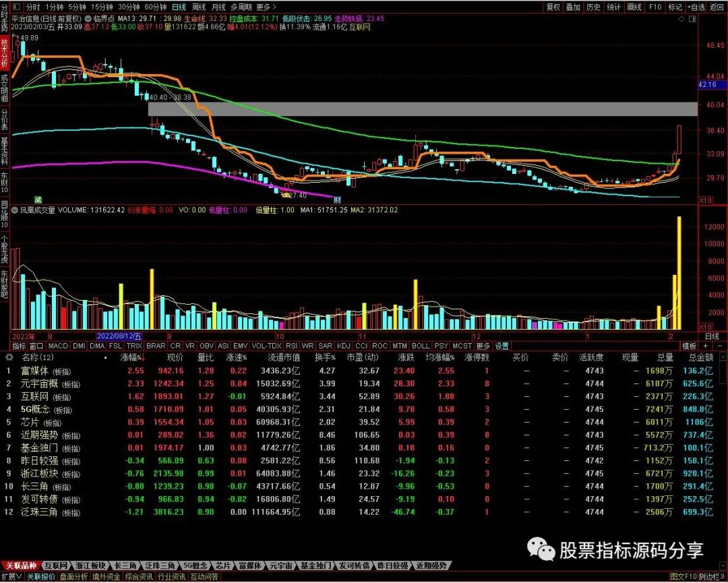Select the VOL-TDX indicator tab

tap(266, 346)
